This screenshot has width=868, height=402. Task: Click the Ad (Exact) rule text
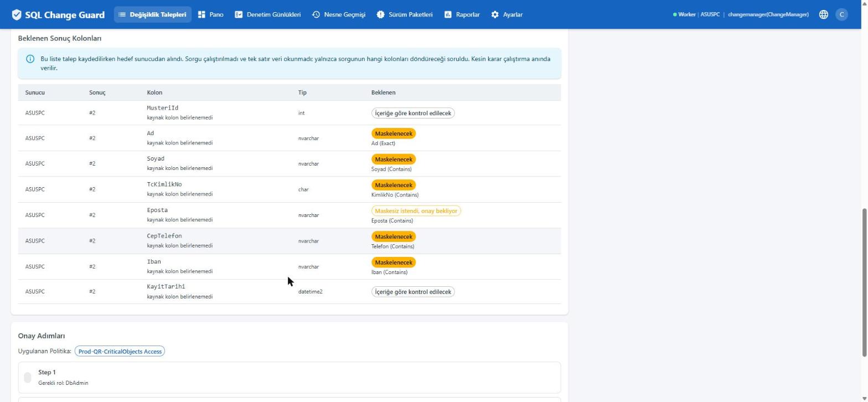pyautogui.click(x=383, y=143)
